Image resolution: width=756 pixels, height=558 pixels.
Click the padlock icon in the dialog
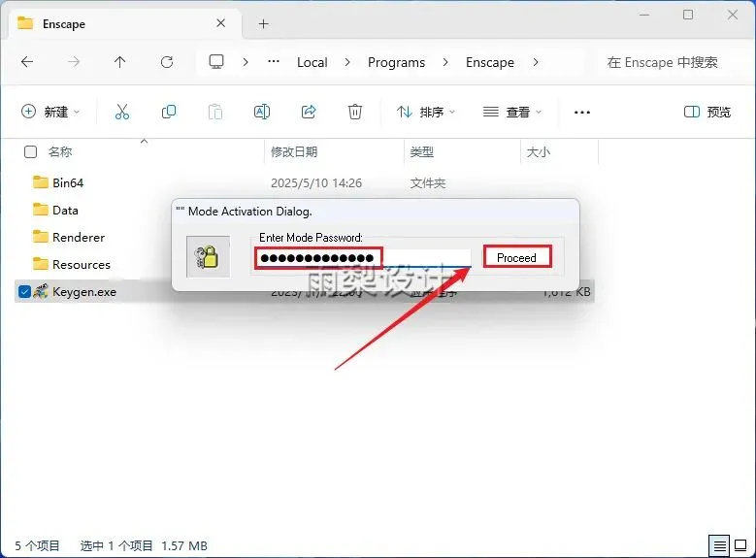click(208, 256)
